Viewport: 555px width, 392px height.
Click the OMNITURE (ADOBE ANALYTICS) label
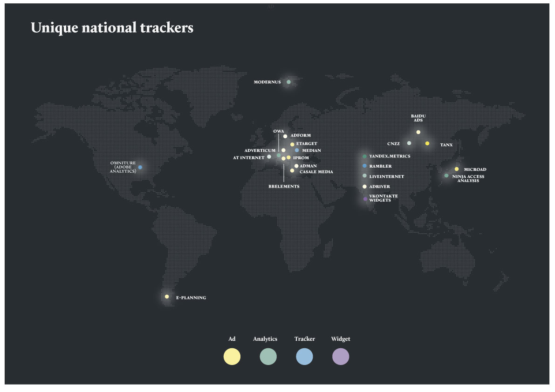coord(123,167)
